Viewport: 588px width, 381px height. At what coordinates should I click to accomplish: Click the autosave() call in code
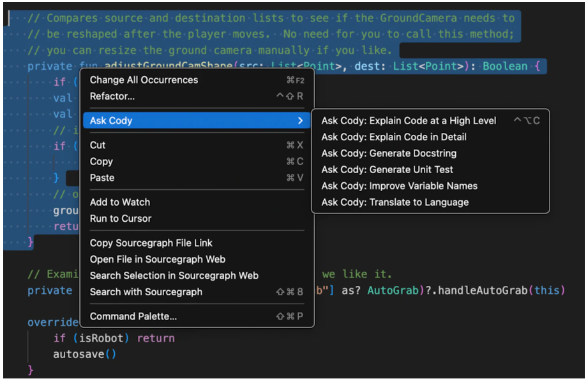click(85, 354)
